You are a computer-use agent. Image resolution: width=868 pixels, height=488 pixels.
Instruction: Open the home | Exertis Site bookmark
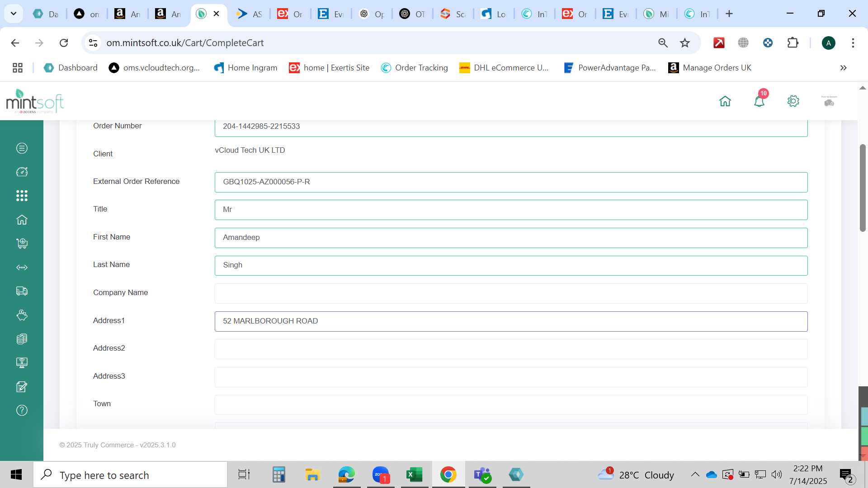click(x=330, y=68)
